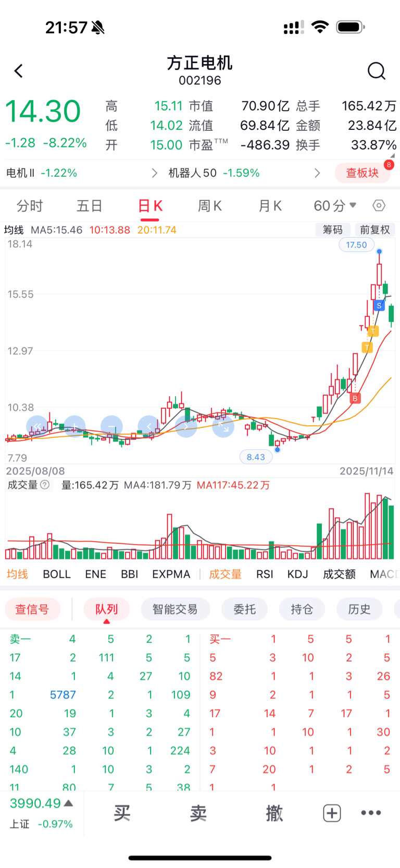Open 查板块 button with badge

364,173
